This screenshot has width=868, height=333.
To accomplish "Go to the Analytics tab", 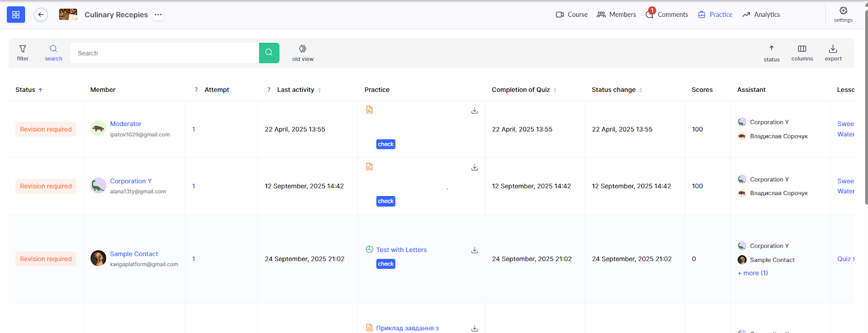I will (x=761, y=15).
